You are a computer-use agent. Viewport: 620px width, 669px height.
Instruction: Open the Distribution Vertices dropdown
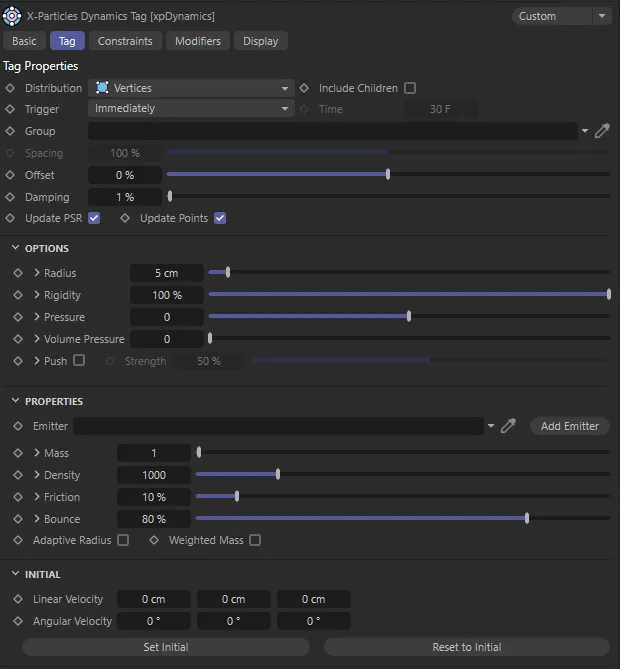click(191, 88)
